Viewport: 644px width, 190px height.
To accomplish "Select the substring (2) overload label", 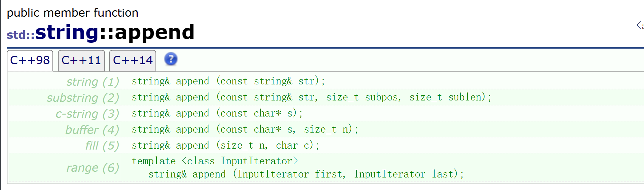I will (x=83, y=98).
